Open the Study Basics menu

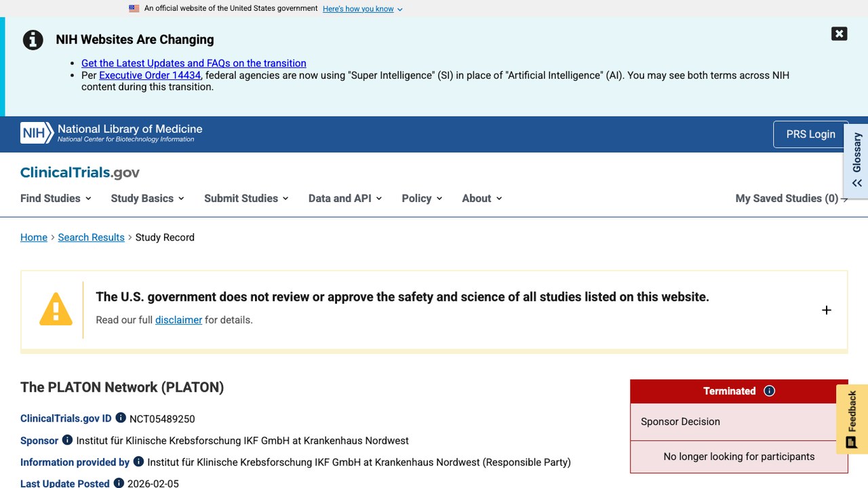[148, 198]
